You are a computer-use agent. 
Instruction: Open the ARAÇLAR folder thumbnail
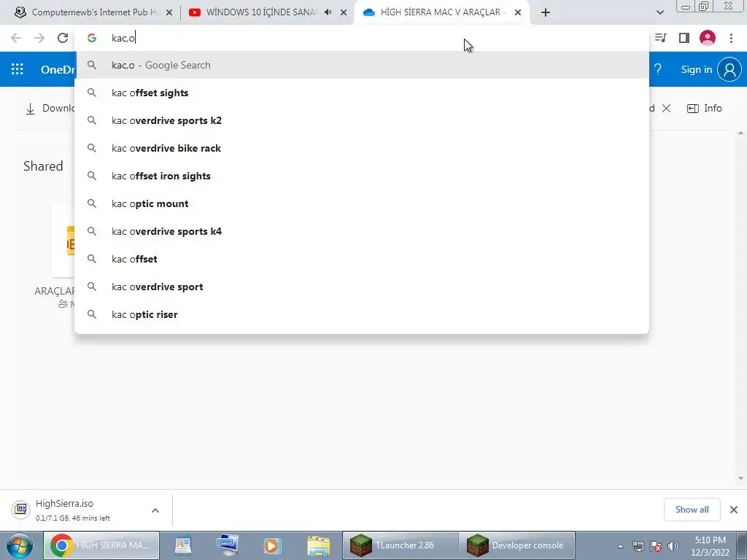[63, 242]
